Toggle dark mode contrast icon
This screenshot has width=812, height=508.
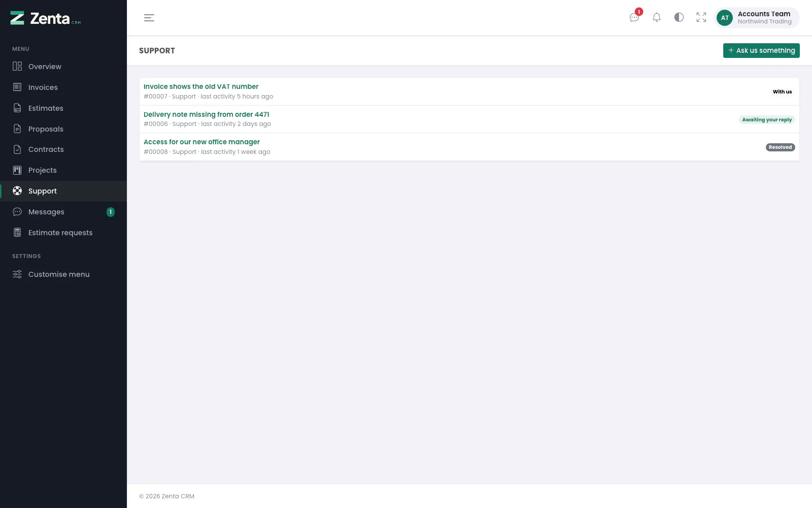point(679,18)
